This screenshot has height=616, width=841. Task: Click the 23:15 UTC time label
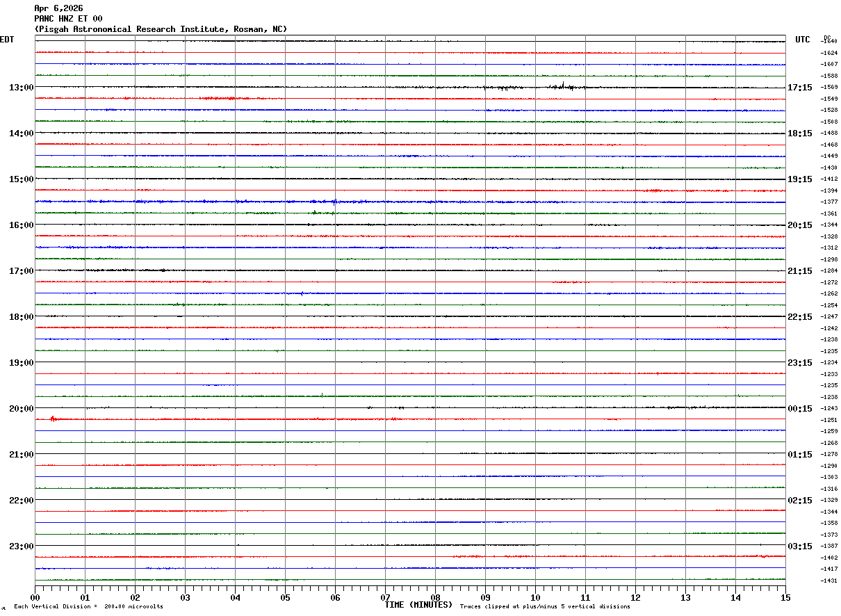[x=800, y=363]
